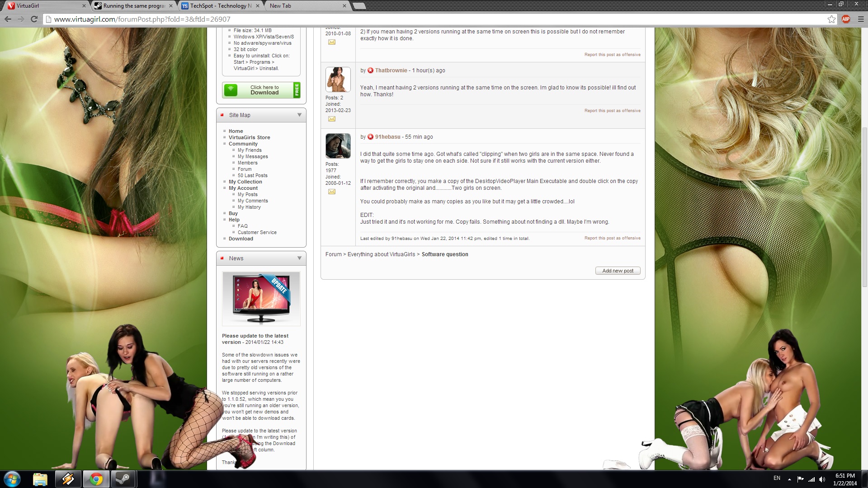868x488 pixels.
Task: Go back using the browser back arrow
Action: coord(8,19)
